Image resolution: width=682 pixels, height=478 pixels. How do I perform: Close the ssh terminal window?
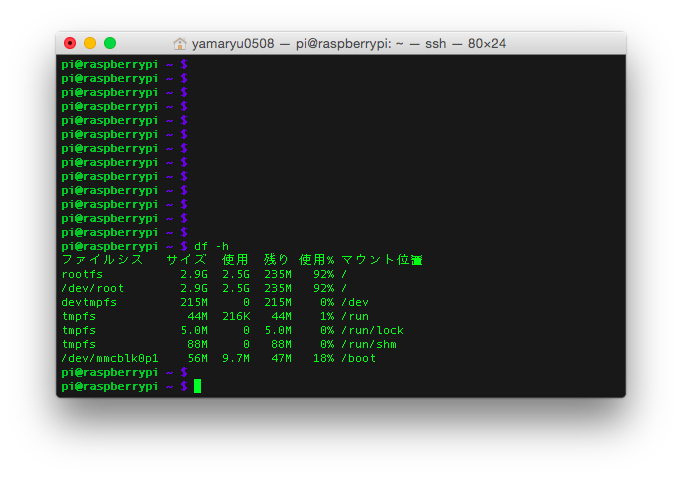(x=70, y=43)
